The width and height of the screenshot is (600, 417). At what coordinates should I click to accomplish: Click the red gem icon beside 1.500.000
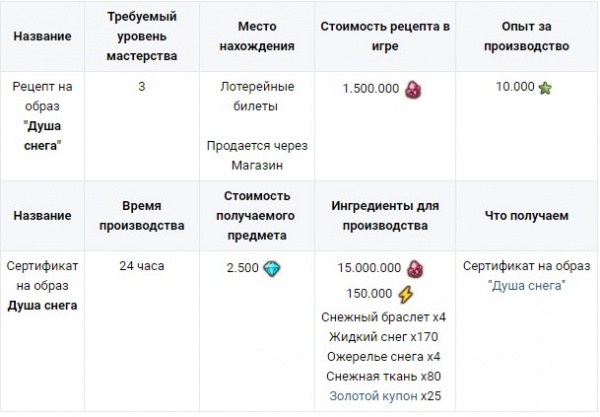(412, 89)
